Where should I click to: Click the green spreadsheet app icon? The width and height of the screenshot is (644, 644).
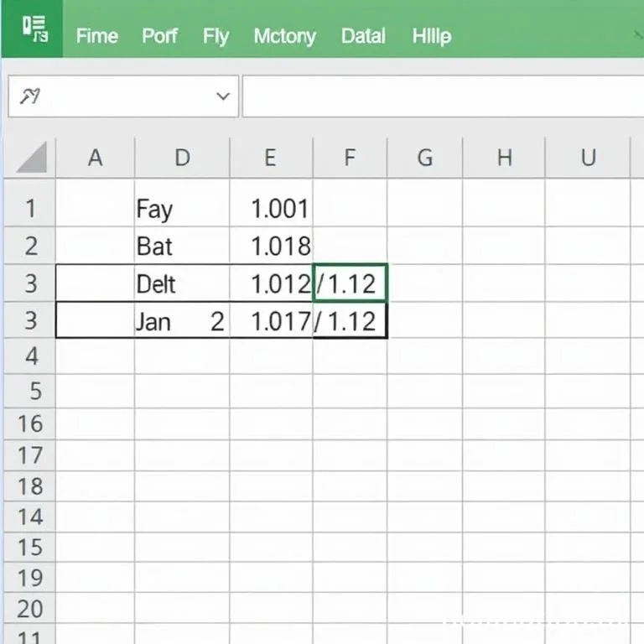click(x=34, y=30)
